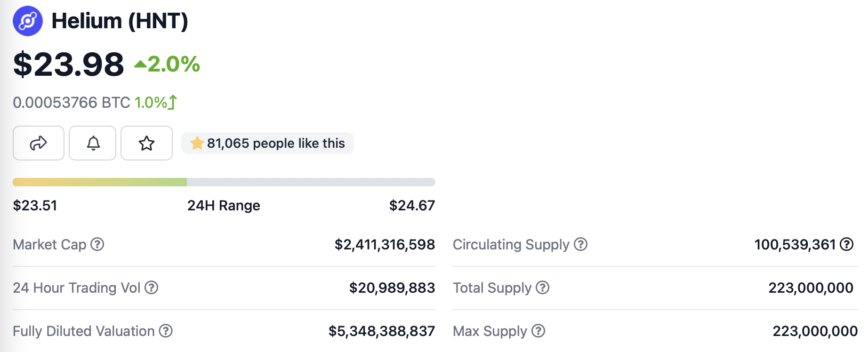Click the Market Cap label text
Viewport: 868px width, 352px height.
49,245
